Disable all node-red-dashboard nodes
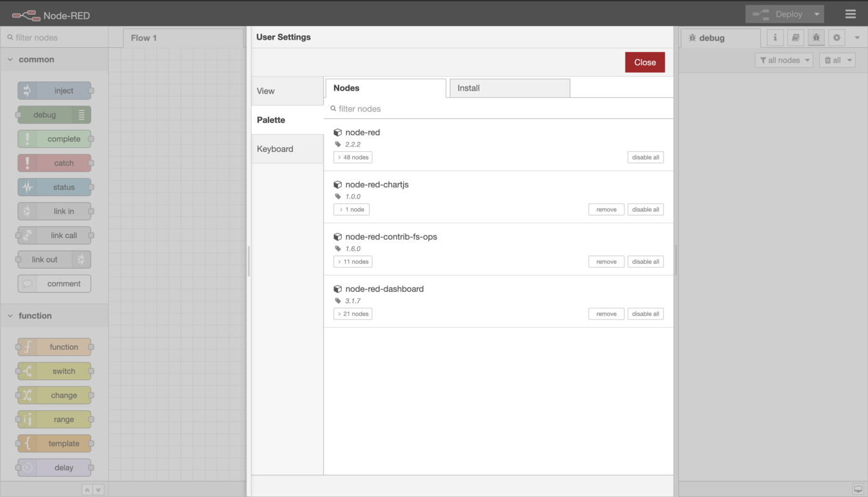This screenshot has height=497, width=868. pyautogui.click(x=645, y=314)
